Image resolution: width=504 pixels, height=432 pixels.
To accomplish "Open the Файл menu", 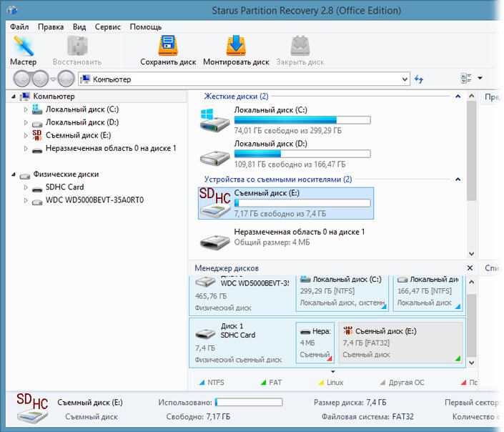I will [x=19, y=26].
